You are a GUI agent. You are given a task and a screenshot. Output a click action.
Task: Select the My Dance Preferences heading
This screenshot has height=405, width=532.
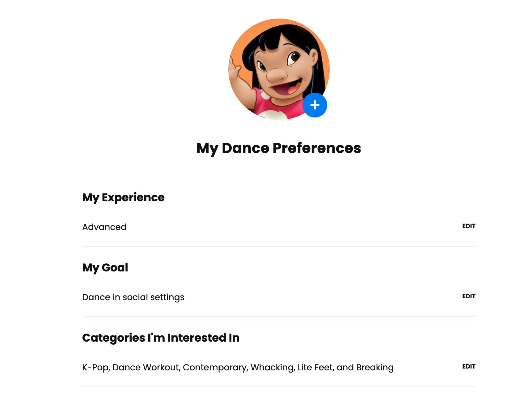coord(279,148)
